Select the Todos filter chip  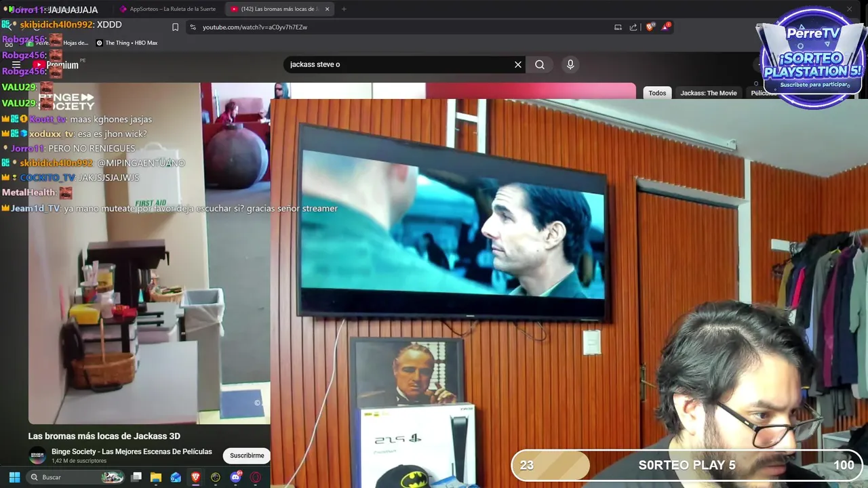pos(657,93)
